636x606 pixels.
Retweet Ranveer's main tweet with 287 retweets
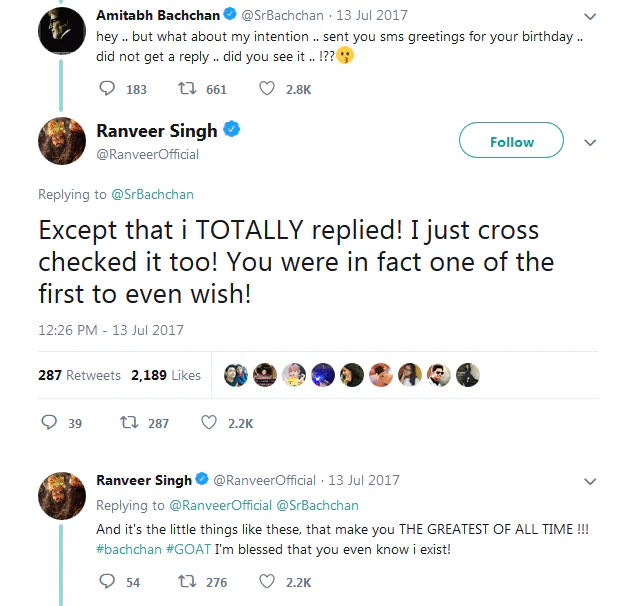[x=129, y=423]
